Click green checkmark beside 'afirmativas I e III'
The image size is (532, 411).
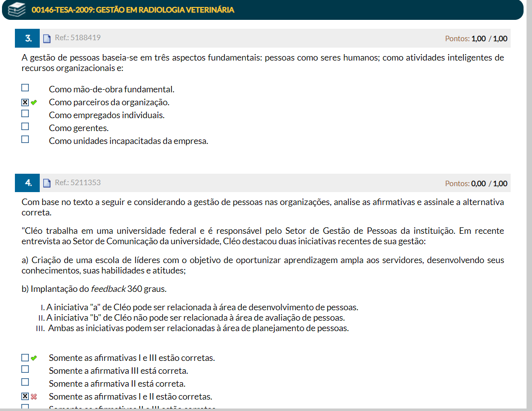[34, 358]
